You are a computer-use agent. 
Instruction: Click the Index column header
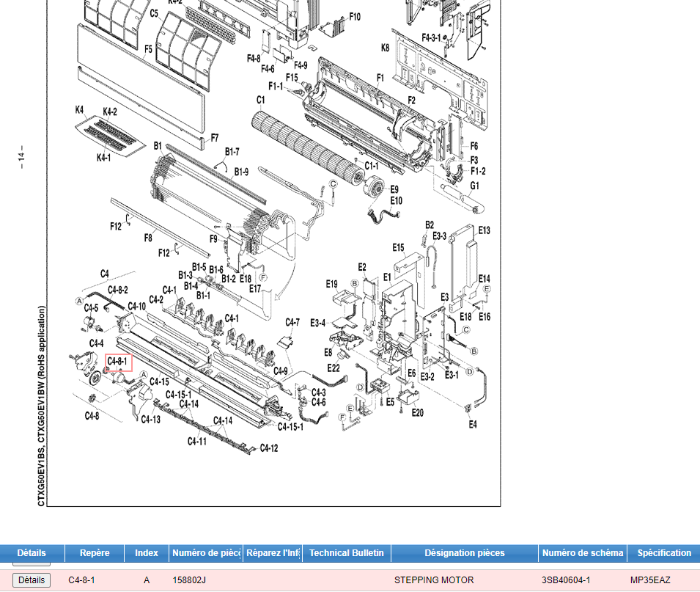point(147,553)
